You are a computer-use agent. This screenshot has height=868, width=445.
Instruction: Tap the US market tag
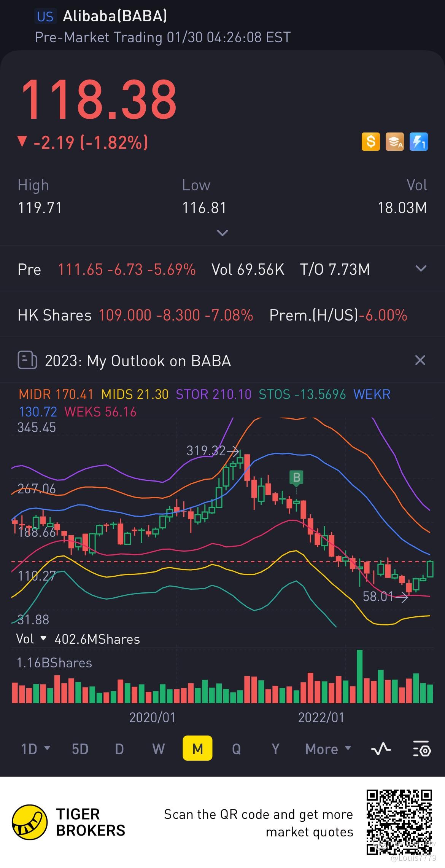click(x=45, y=16)
